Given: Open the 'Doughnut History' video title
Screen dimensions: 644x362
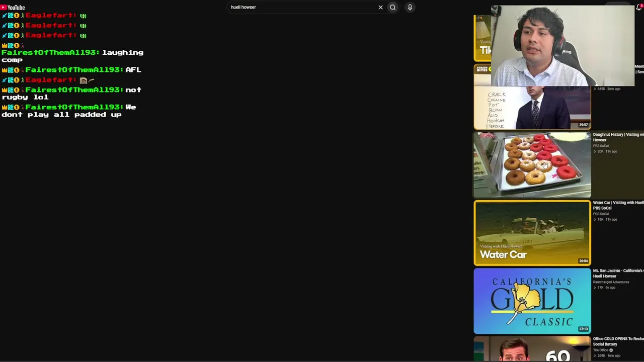Looking at the screenshot, I should tap(618, 137).
